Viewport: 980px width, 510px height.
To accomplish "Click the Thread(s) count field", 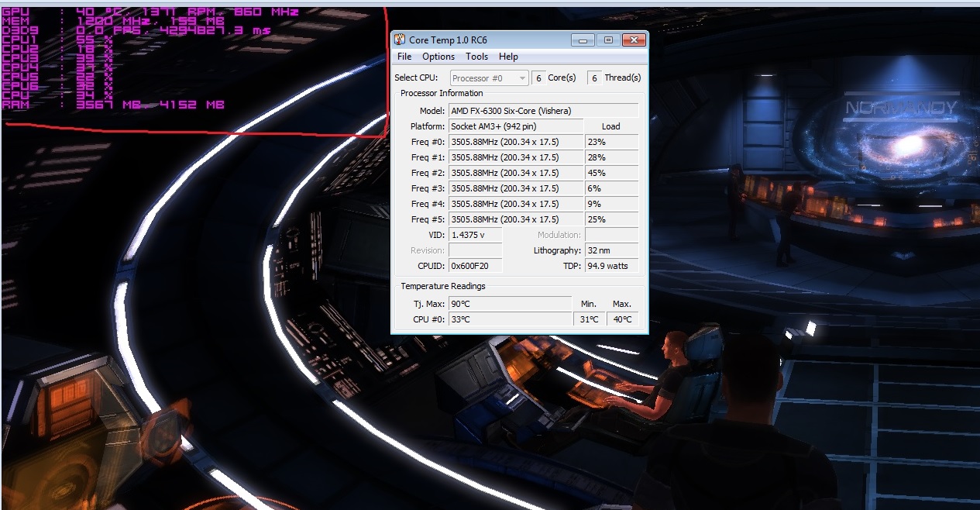I will [594, 78].
